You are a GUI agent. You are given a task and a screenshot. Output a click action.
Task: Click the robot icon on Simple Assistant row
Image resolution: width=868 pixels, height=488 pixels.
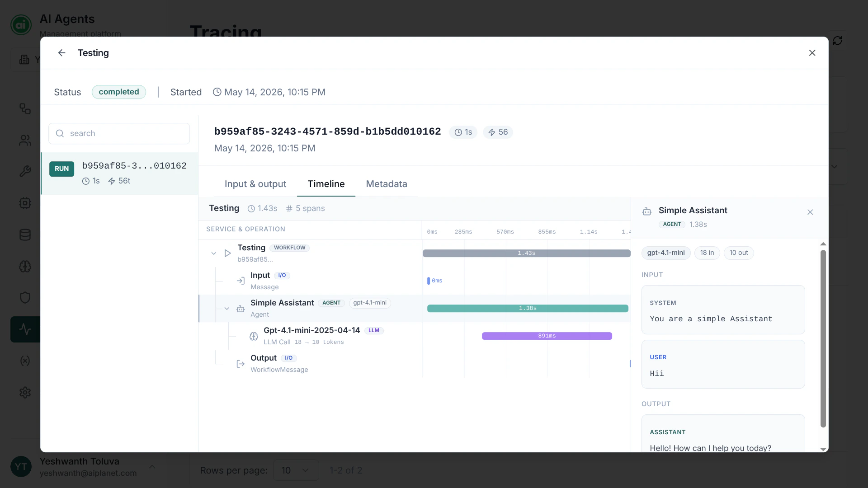(241, 309)
